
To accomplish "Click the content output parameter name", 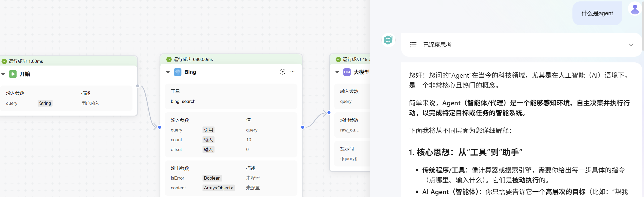I will (178, 188).
